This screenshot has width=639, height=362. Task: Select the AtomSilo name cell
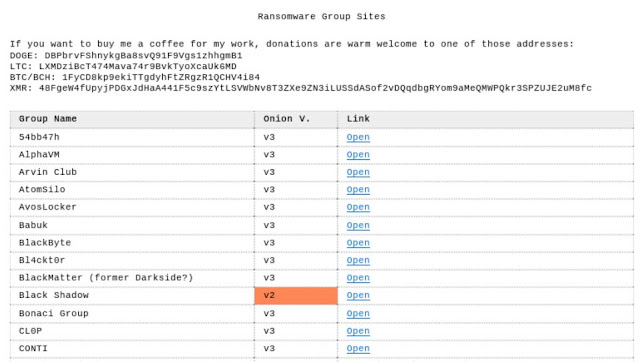click(132, 190)
